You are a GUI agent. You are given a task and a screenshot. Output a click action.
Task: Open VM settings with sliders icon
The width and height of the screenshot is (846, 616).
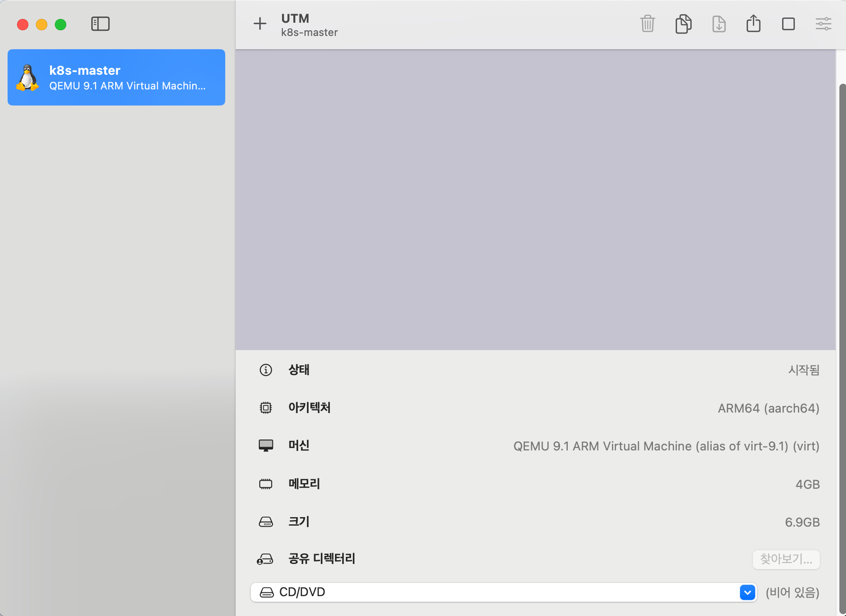pyautogui.click(x=823, y=24)
